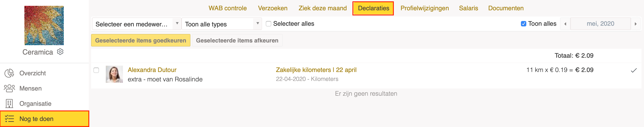This screenshot has width=644, height=127.
Task: Go to previous month arrow
Action: tap(565, 24)
